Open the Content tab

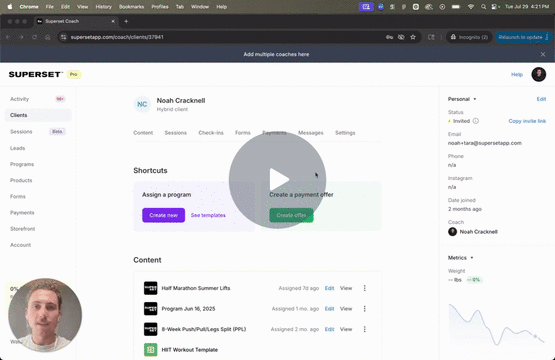click(x=143, y=133)
